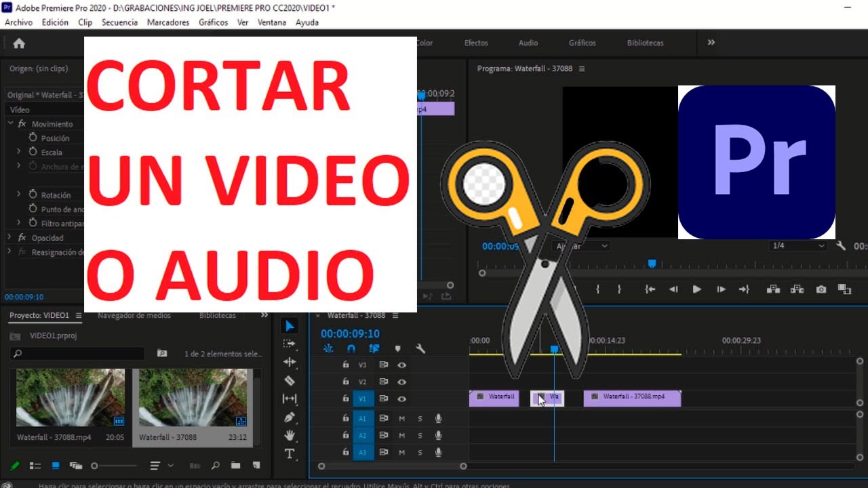This screenshot has height=488, width=868.
Task: Open the Edición menu
Action: (55, 22)
